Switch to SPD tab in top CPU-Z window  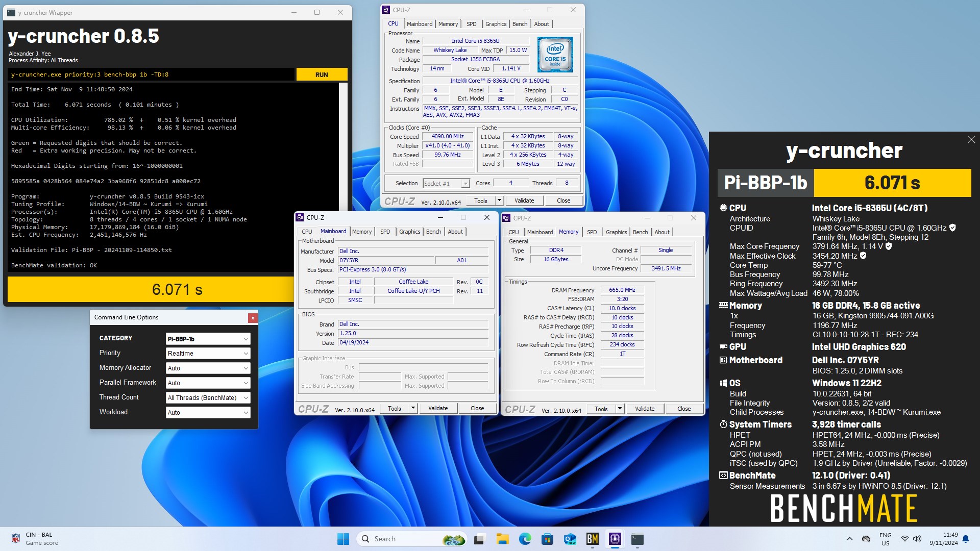point(472,24)
